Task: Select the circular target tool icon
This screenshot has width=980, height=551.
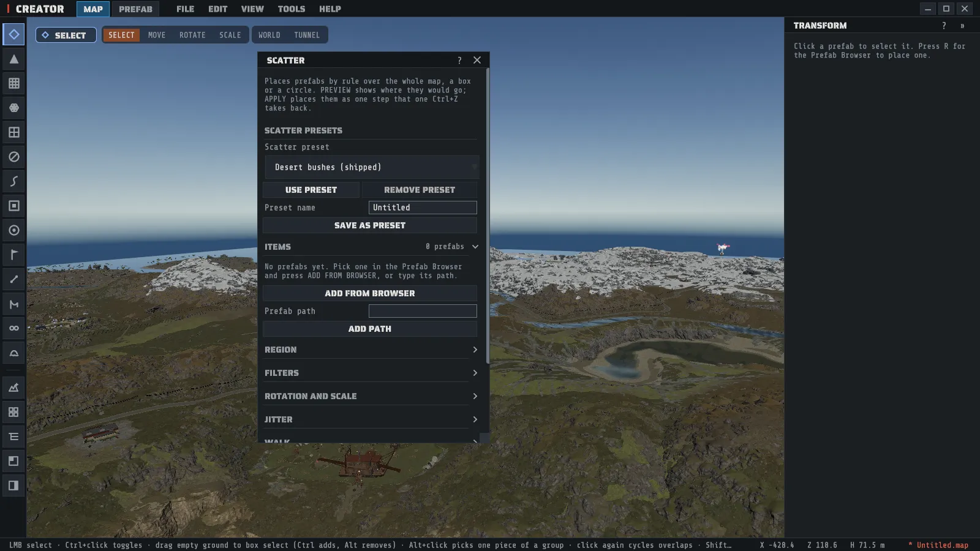Action: pyautogui.click(x=13, y=230)
